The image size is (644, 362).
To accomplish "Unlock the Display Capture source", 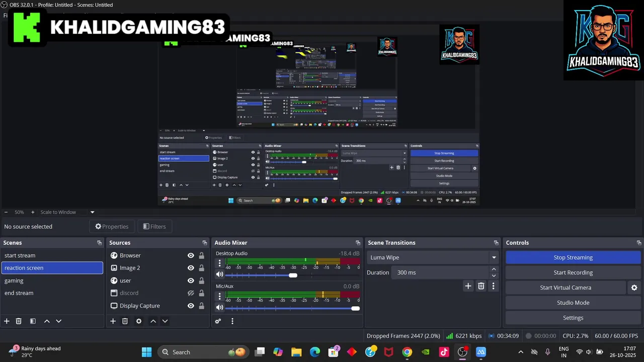I will [201, 306].
